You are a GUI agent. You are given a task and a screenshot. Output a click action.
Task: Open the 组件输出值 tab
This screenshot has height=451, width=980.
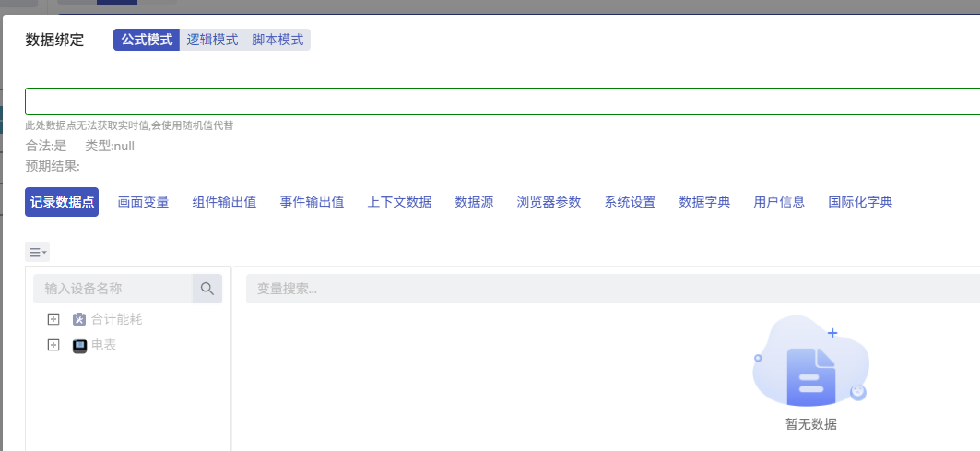[224, 202]
